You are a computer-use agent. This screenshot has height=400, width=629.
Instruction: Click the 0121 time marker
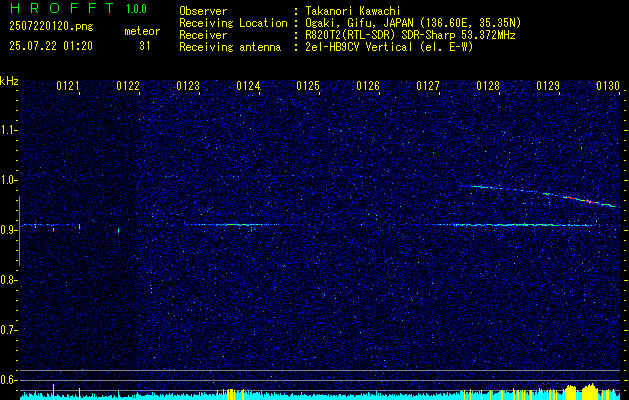pos(67,86)
